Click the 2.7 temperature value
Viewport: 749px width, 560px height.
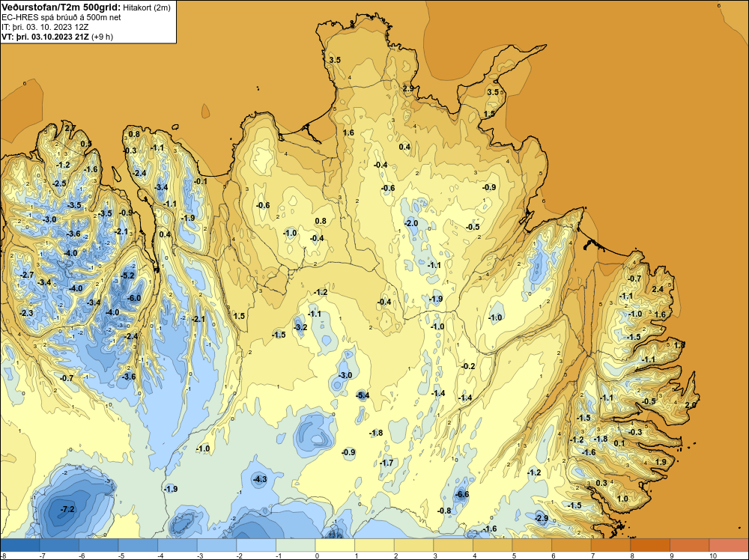[x=70, y=128]
